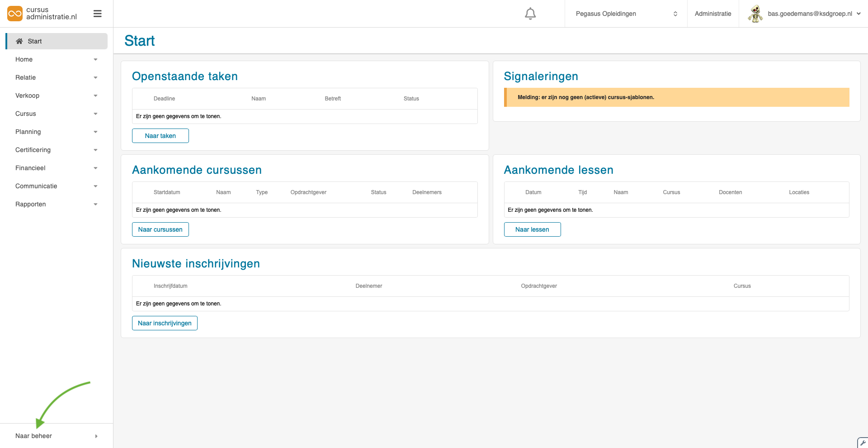Screen dimensions: 868x448
Task: Open the Rapporten sidebar menu
Action: (x=56, y=204)
